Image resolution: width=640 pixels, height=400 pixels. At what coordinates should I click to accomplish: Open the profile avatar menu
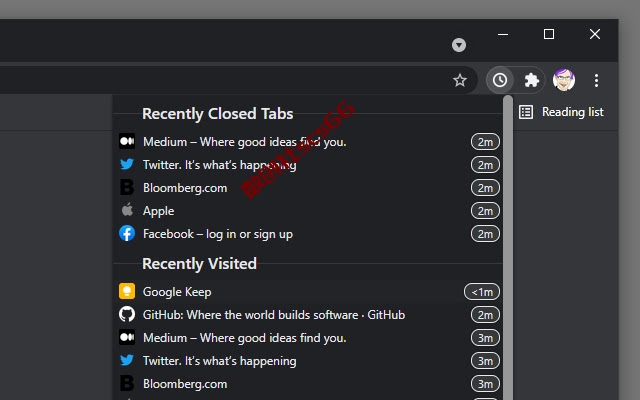(564, 80)
